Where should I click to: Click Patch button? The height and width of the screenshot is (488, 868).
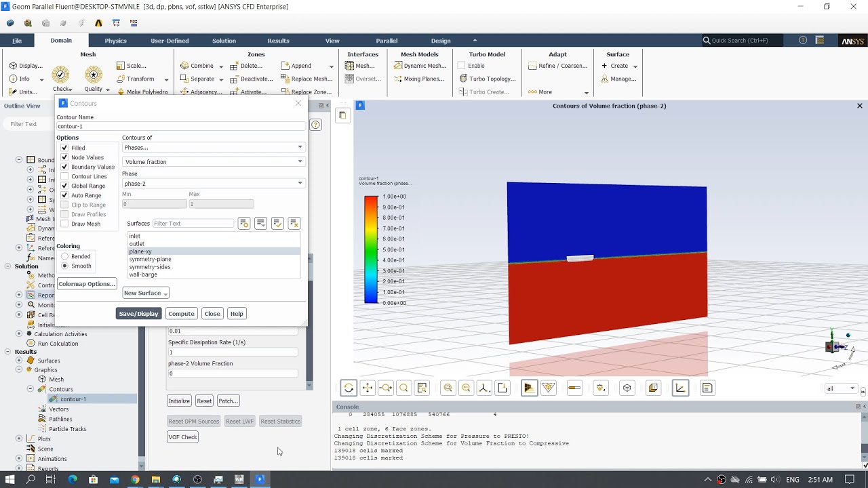tap(228, 401)
